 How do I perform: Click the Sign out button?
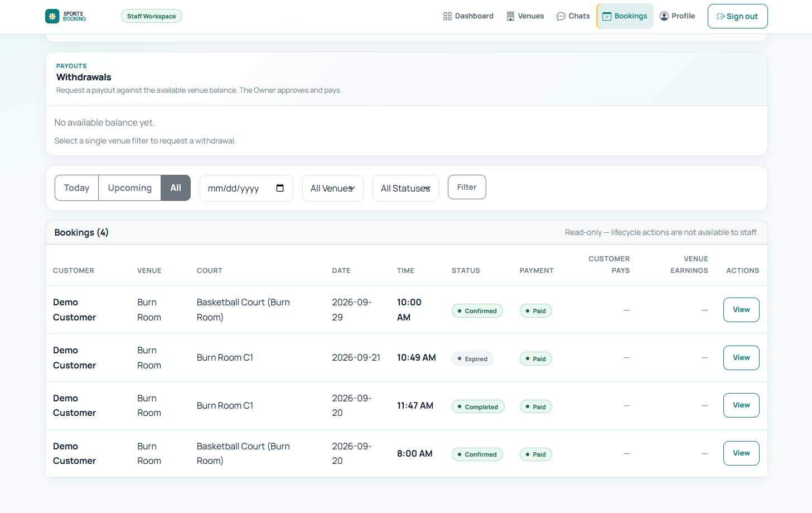tap(738, 16)
